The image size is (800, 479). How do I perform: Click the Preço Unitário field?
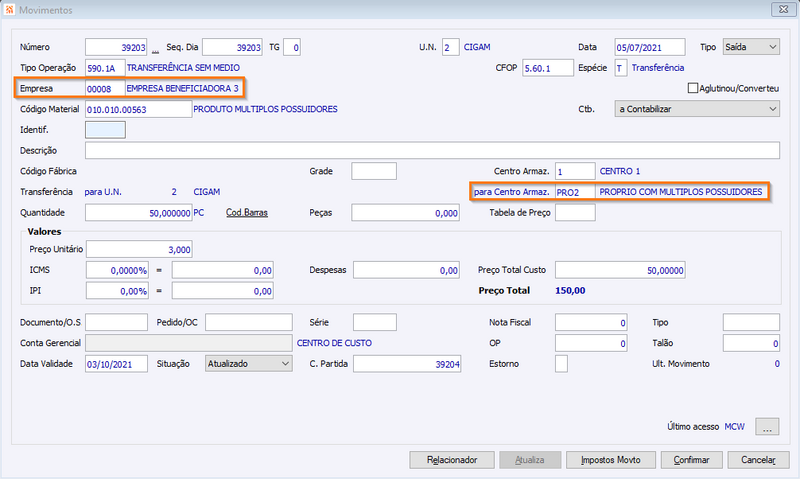tap(139, 249)
